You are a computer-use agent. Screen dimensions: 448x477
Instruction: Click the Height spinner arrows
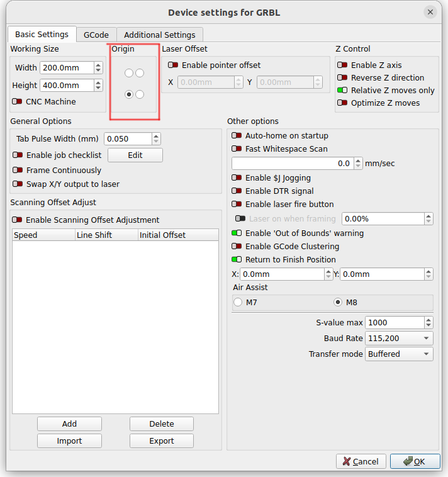pyautogui.click(x=98, y=85)
